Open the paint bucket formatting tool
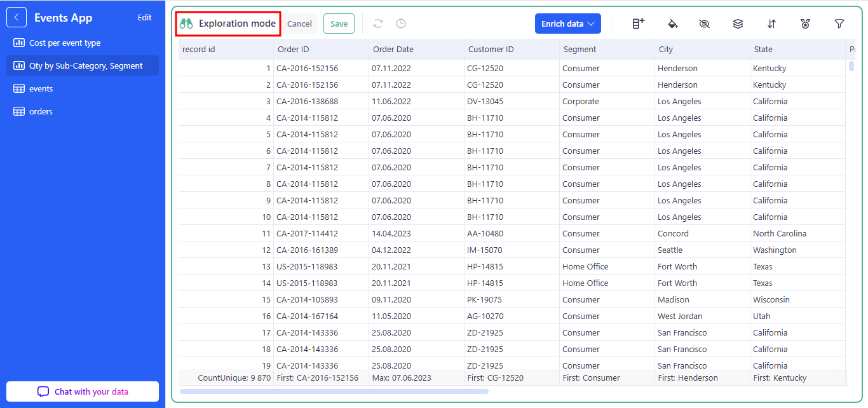The image size is (868, 408). click(x=672, y=24)
